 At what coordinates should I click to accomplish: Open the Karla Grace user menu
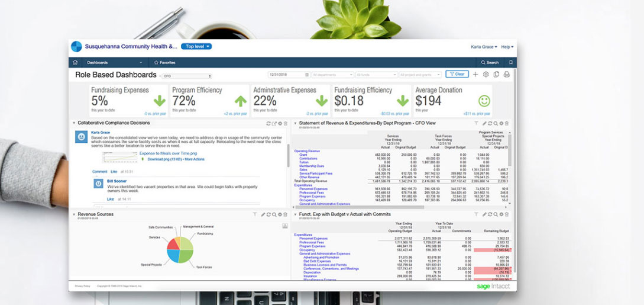click(484, 47)
